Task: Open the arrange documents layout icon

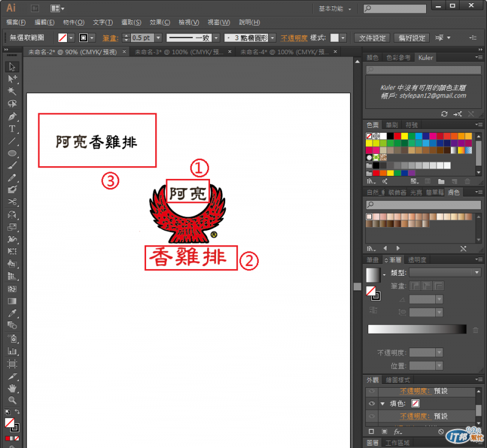Action: coord(57,9)
